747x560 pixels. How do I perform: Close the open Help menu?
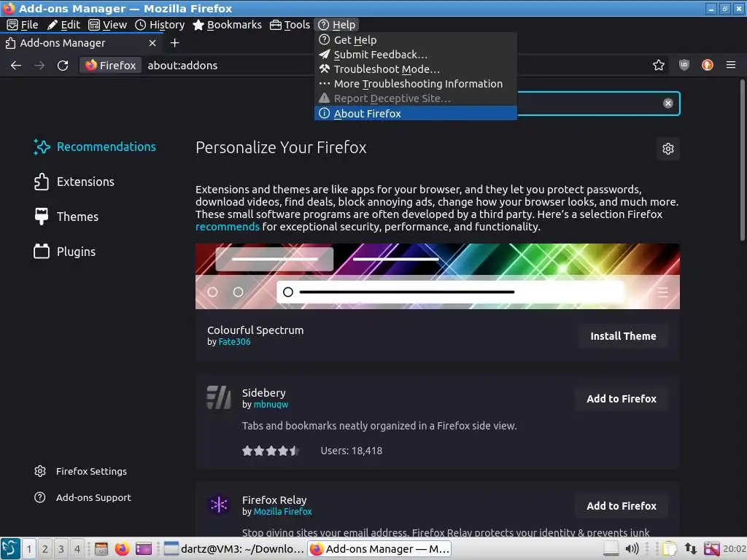point(337,25)
